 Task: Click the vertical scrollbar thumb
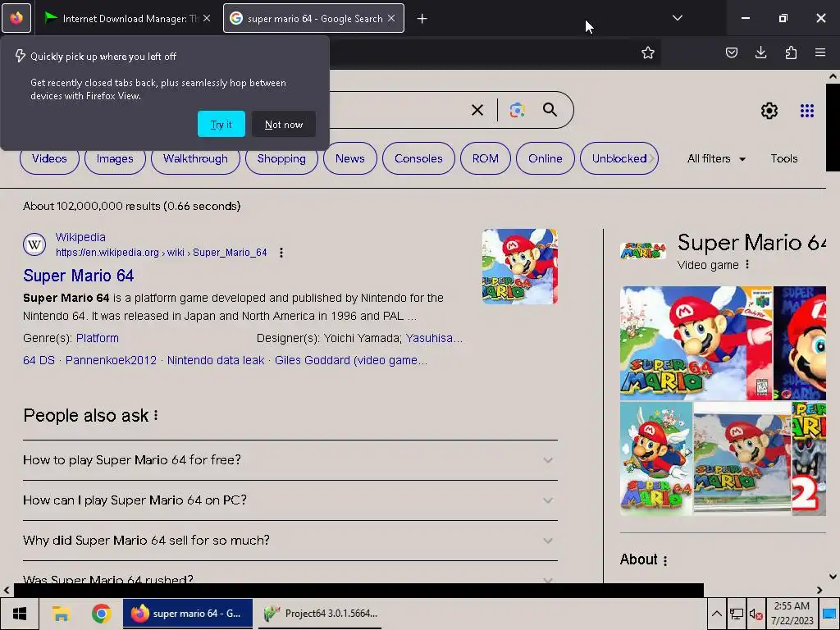pyautogui.click(x=833, y=127)
